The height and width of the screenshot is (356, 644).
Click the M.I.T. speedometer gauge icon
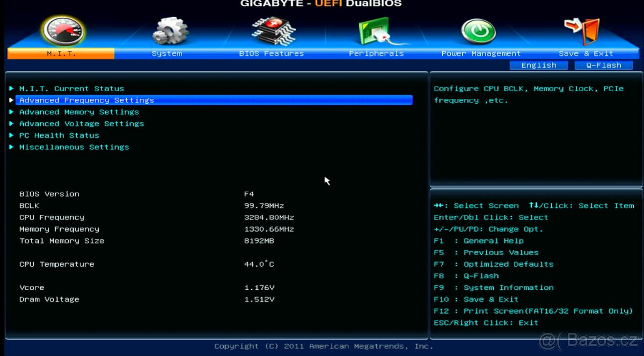[63, 31]
